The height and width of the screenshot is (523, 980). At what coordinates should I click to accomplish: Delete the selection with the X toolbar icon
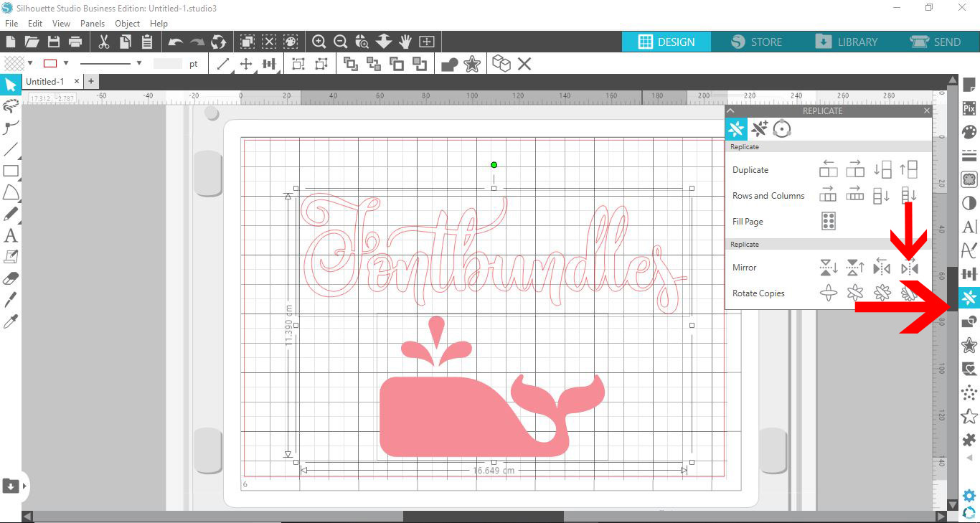pos(524,65)
